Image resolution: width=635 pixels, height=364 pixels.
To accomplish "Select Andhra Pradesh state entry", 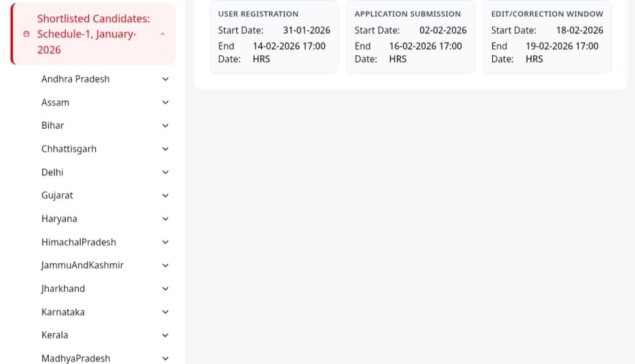I will point(76,79).
